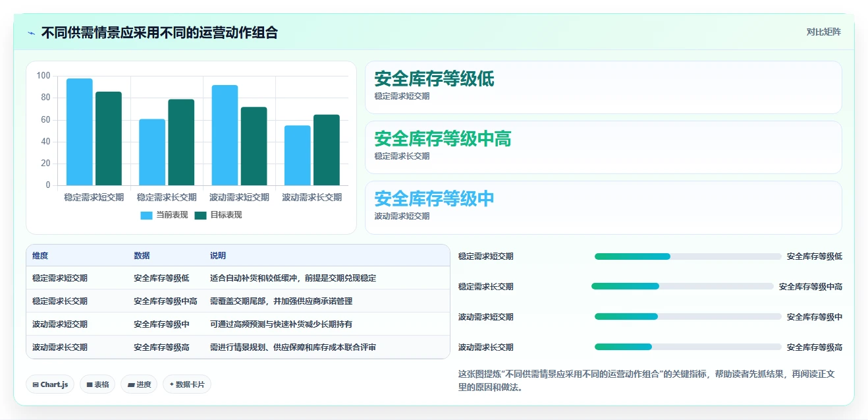Image resolution: width=868 pixels, height=420 pixels.
Task: Click the 波动需求短交期 current performance bar in chart
Action: (x=225, y=135)
